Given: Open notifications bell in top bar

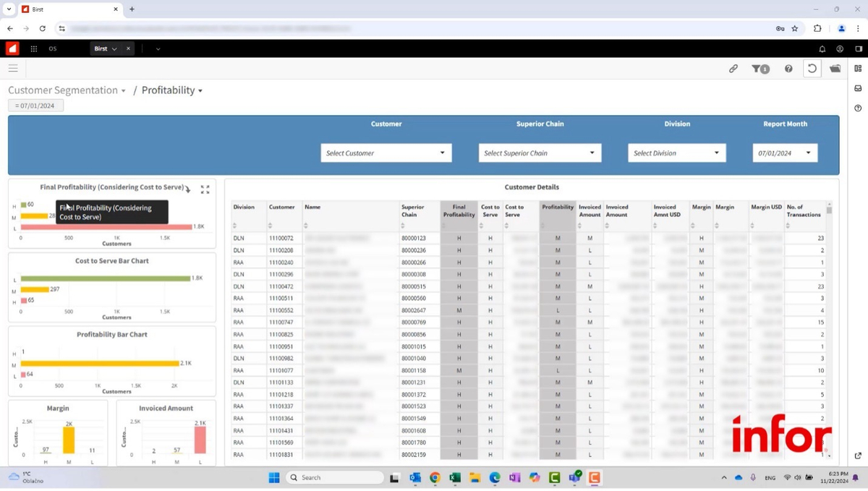Looking at the screenshot, I should 822,49.
